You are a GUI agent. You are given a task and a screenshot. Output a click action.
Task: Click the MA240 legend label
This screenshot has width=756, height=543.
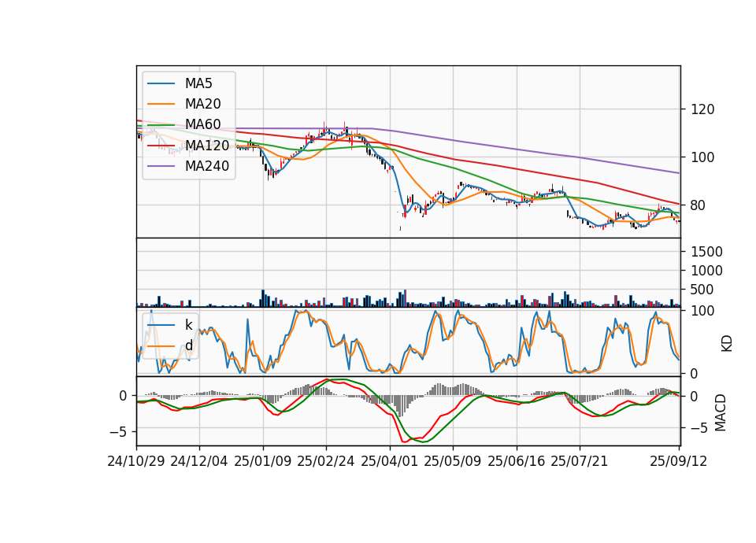point(207,166)
